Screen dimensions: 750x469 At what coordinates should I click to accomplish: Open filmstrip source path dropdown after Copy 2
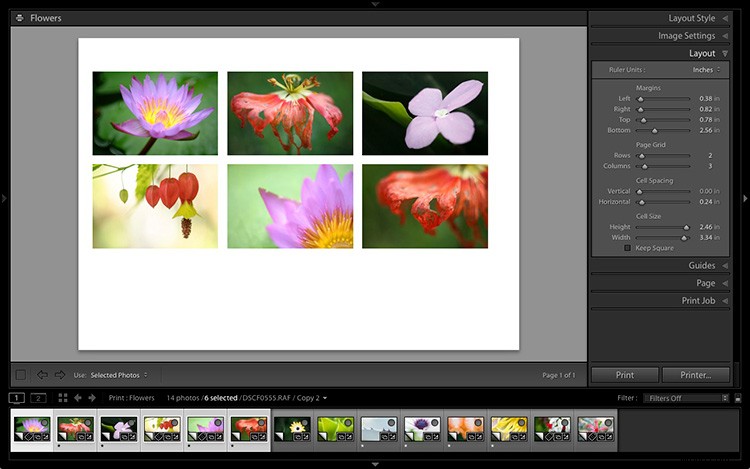pyautogui.click(x=325, y=398)
